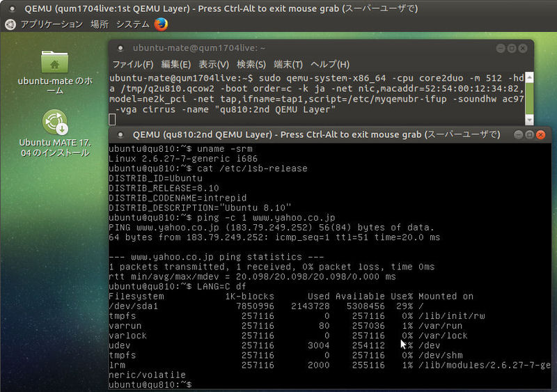The height and width of the screenshot is (392, 557).
Task: Click the 'DISTRIB_ID=Ubuntu' line
Action: point(155,178)
